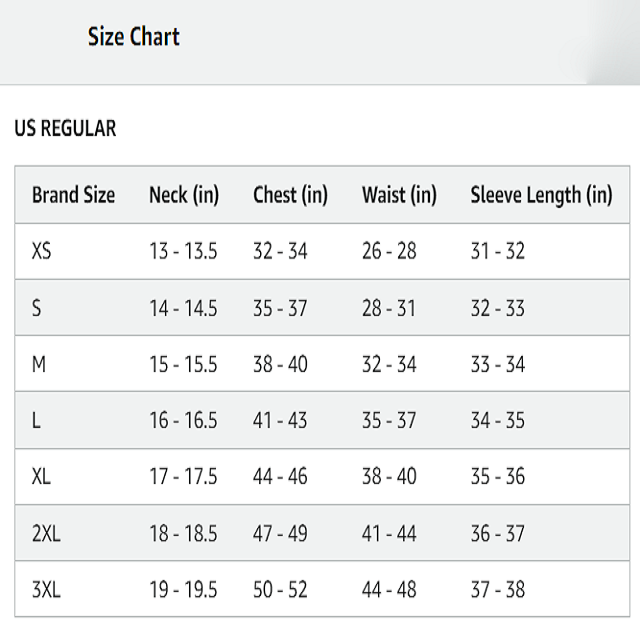Select the L brand size cell
Viewport: 640px width, 640px height.
tap(36, 421)
